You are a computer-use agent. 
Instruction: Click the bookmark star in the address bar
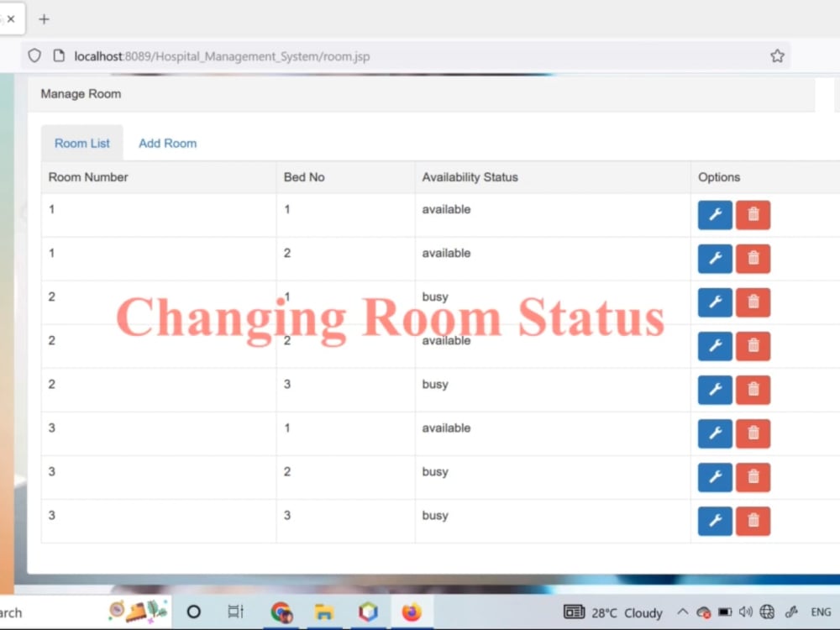[x=777, y=55]
